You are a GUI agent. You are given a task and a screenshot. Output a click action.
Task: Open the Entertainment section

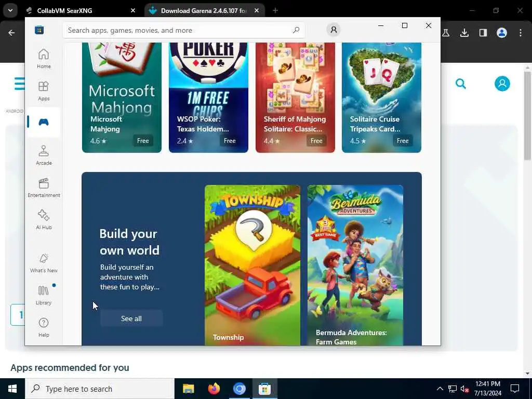click(44, 188)
